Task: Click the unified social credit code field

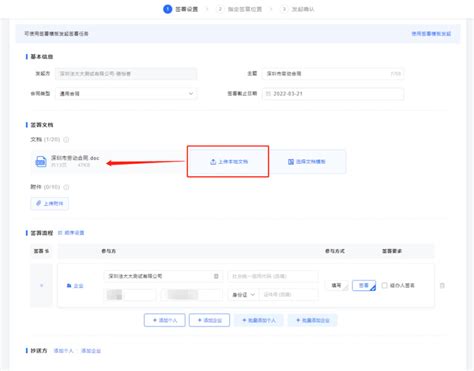Action: pos(273,276)
